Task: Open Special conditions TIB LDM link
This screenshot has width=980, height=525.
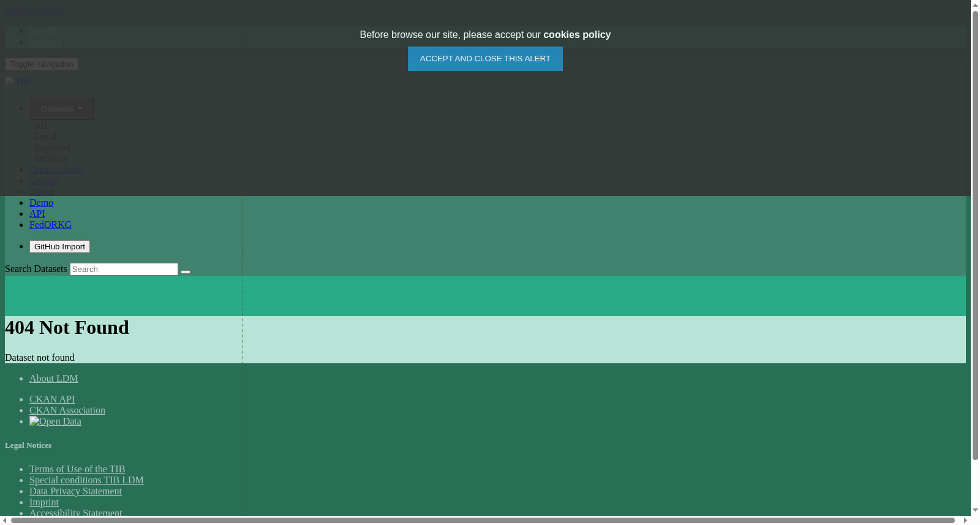Action: [86, 480]
